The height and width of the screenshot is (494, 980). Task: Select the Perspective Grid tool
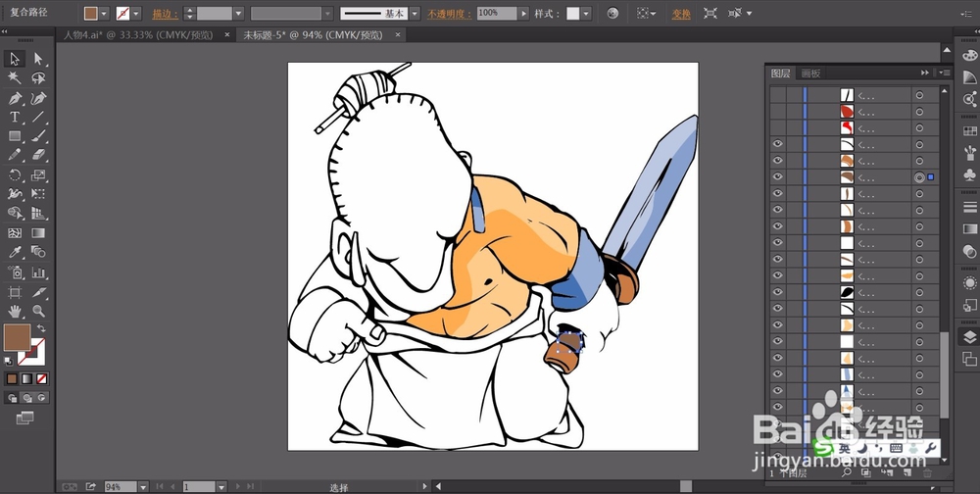[38, 214]
